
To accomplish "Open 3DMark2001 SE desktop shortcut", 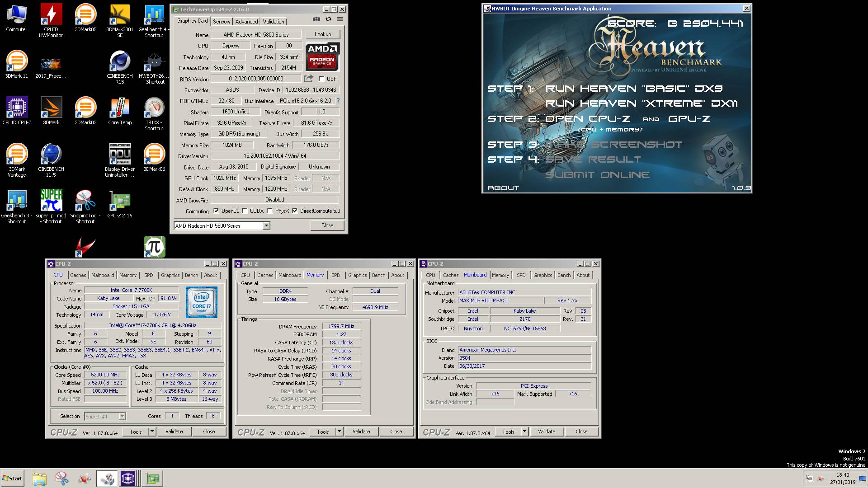I will click(x=120, y=20).
